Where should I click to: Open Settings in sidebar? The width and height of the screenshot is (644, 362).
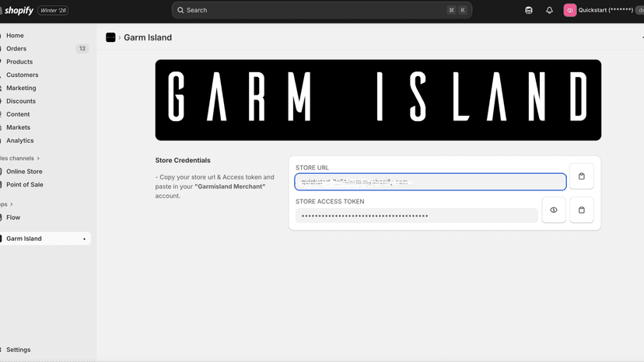coord(18,350)
